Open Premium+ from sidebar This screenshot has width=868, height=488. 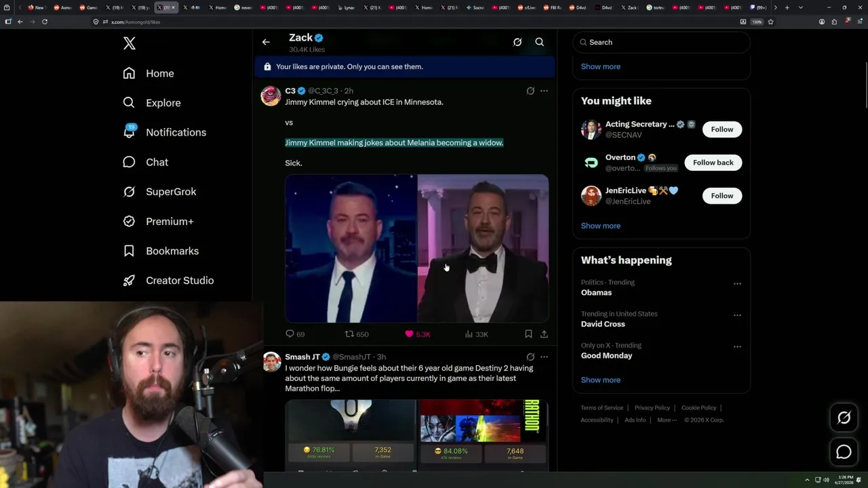[x=158, y=221]
